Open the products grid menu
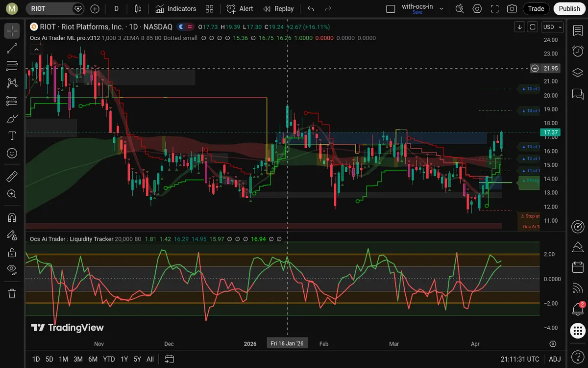 [578, 331]
